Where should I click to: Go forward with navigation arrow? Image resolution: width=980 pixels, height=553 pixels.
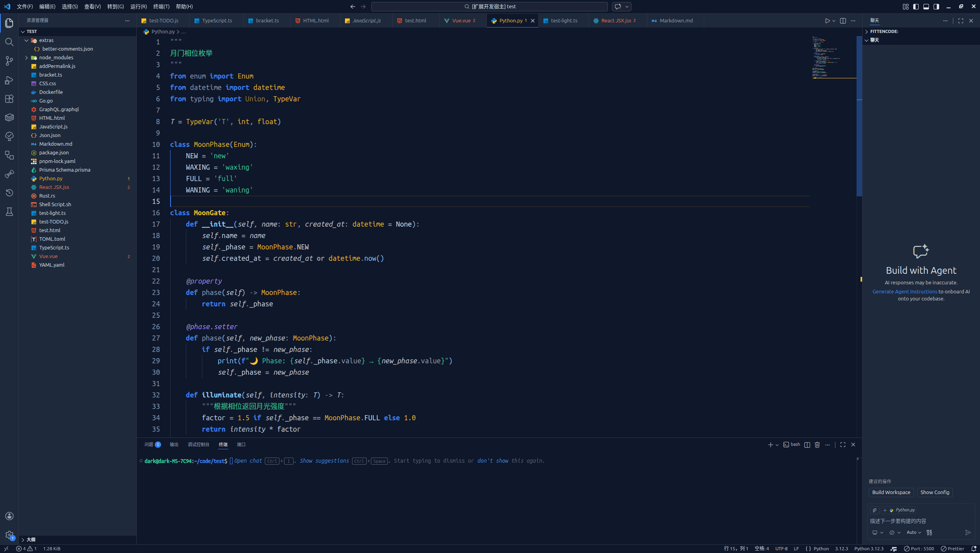tap(363, 7)
